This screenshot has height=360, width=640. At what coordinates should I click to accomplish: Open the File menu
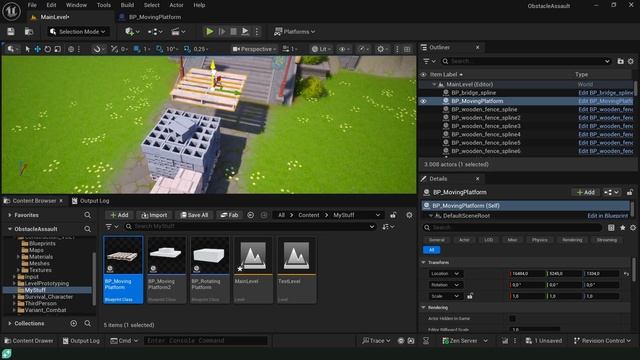click(32, 5)
